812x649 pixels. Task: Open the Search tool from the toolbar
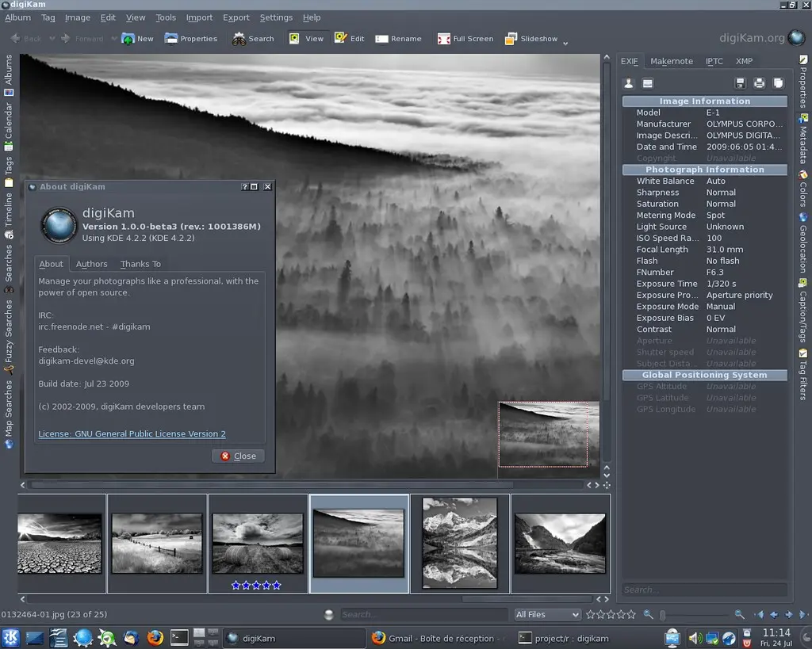click(x=253, y=38)
